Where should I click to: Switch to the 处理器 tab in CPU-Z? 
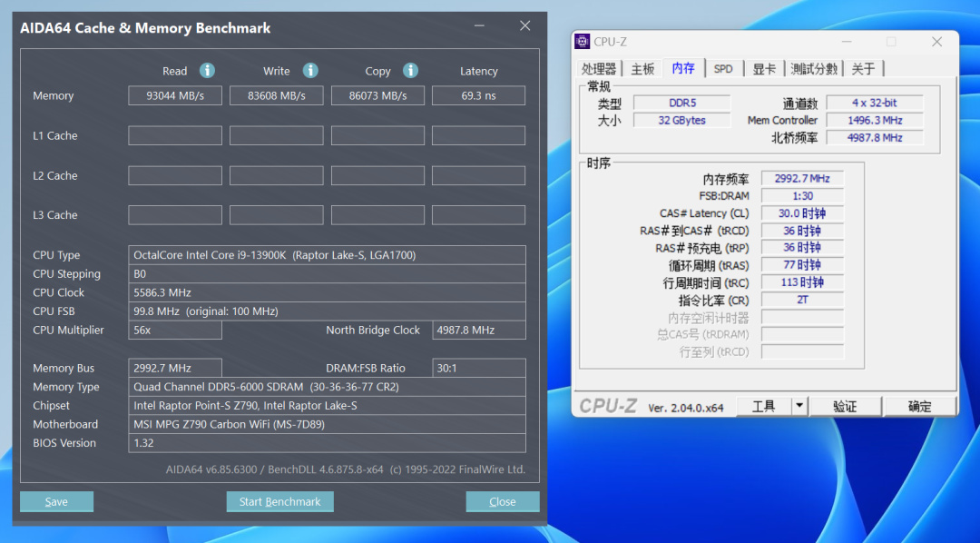(599, 69)
